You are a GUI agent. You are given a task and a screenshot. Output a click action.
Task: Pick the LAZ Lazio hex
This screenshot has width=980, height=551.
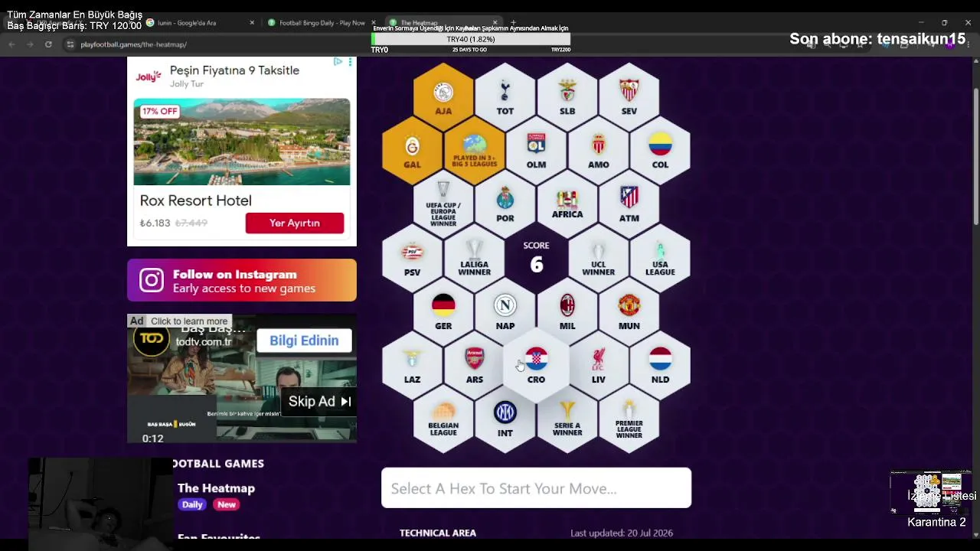413,365
